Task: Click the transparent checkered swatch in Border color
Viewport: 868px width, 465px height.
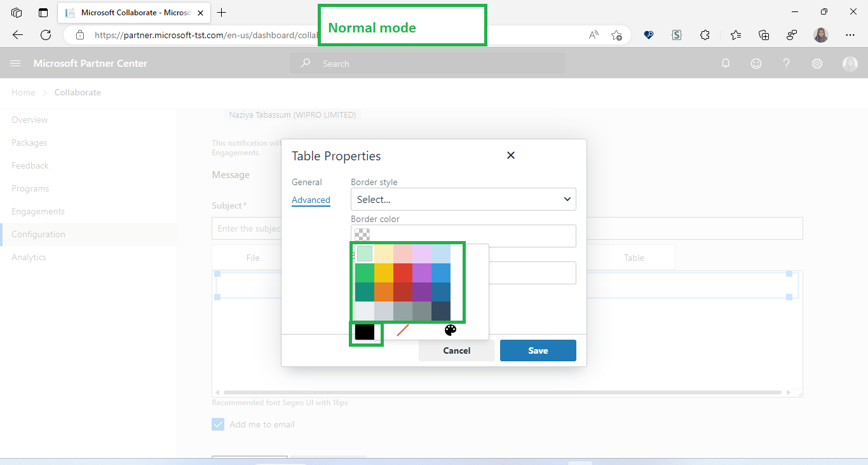Action: pyautogui.click(x=362, y=235)
